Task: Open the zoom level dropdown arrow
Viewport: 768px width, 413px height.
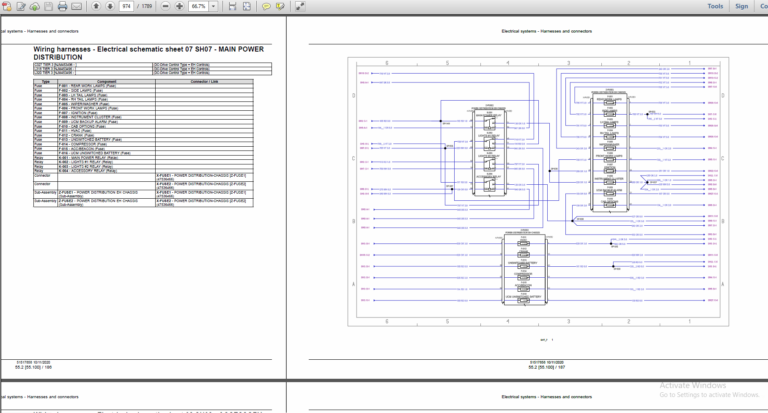Action: click(x=213, y=6)
